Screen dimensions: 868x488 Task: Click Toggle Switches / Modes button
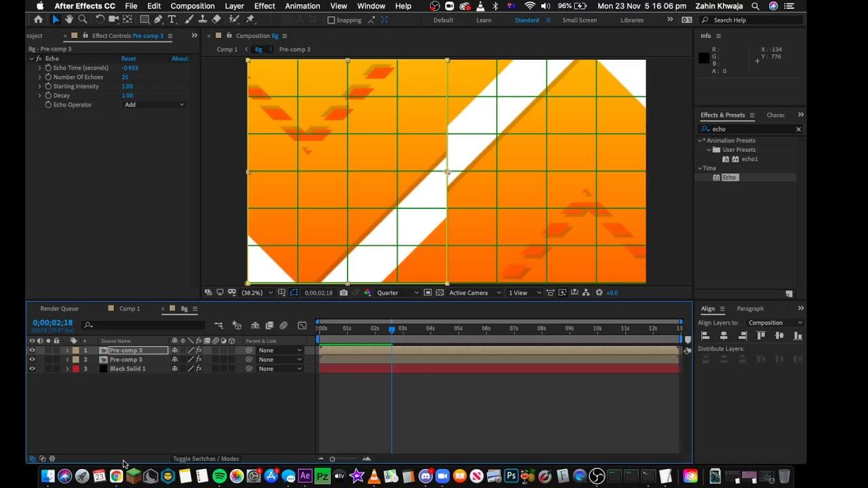coord(205,459)
